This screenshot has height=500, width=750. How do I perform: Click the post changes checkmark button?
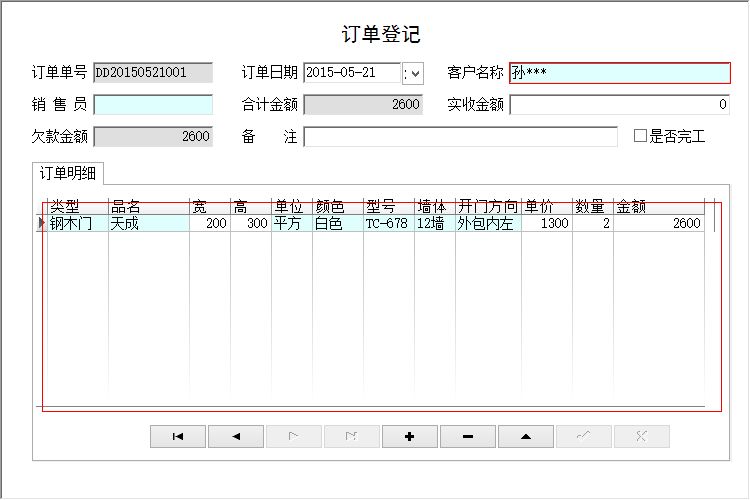[x=583, y=436]
